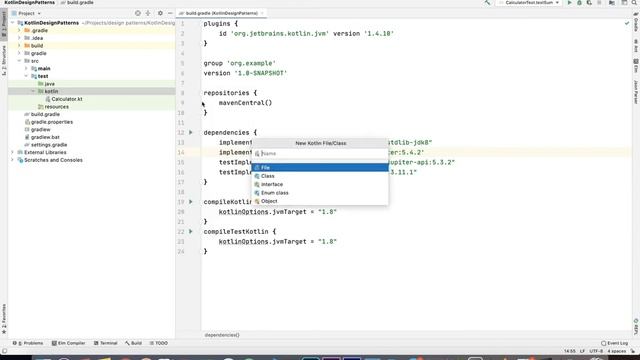Expand the .idea folder
Screen dimensions: 640x360
[x=19, y=38]
